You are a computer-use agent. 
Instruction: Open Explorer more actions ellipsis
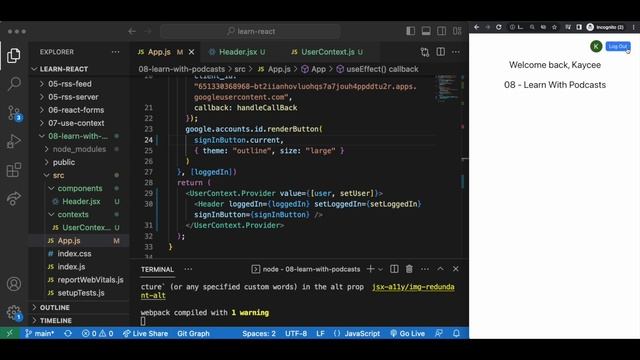(116, 52)
